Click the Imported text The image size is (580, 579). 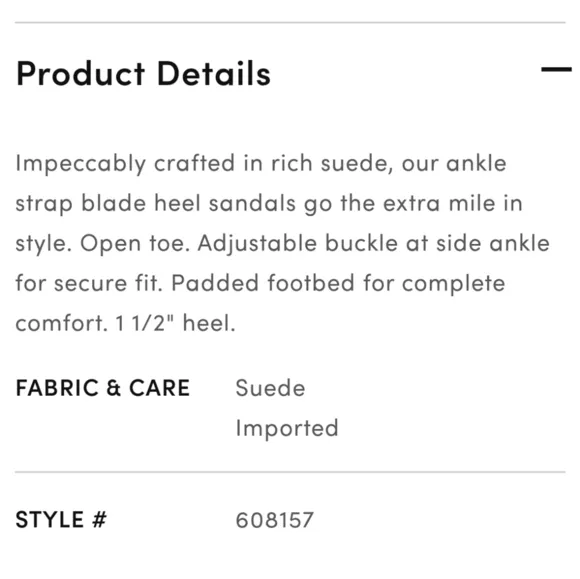pyautogui.click(x=287, y=428)
